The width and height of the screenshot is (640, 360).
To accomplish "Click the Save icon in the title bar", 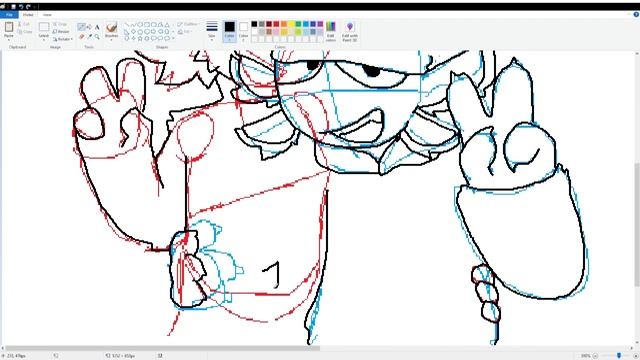I will tap(13, 7).
